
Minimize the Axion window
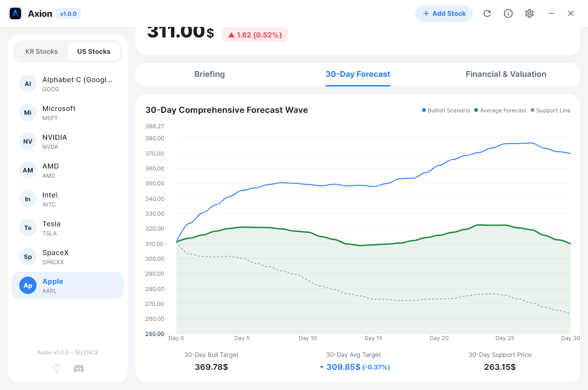click(x=551, y=13)
